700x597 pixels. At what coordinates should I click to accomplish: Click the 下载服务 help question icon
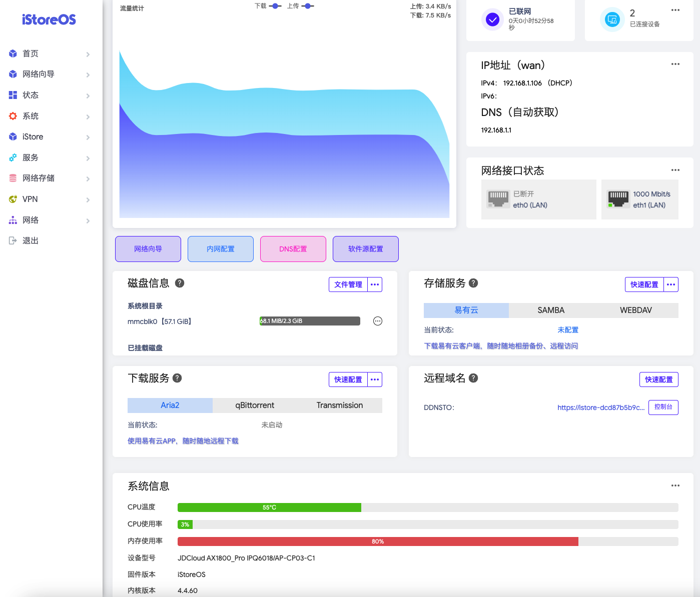tap(177, 378)
